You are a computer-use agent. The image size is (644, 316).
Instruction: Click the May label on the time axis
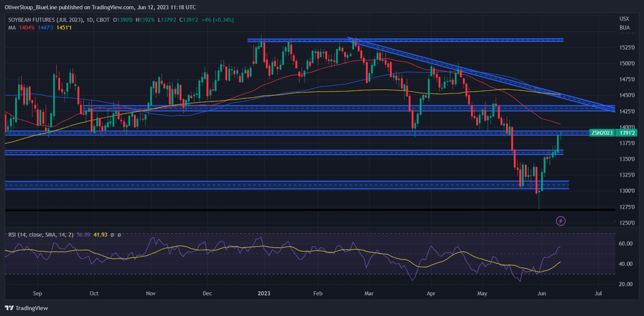pyautogui.click(x=482, y=294)
